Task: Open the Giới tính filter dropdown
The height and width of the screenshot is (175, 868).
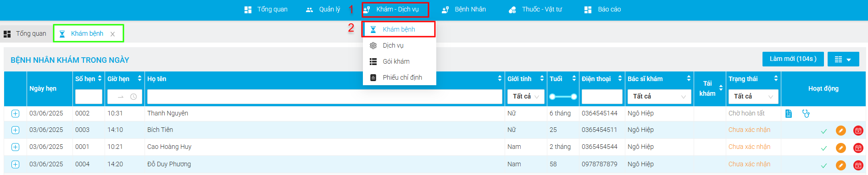Action: tap(526, 97)
